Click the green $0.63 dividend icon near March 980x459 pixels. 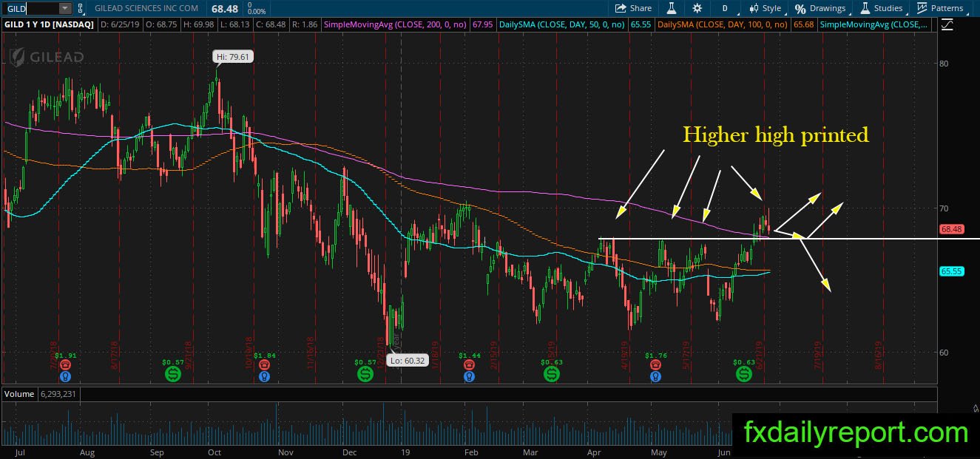(552, 375)
